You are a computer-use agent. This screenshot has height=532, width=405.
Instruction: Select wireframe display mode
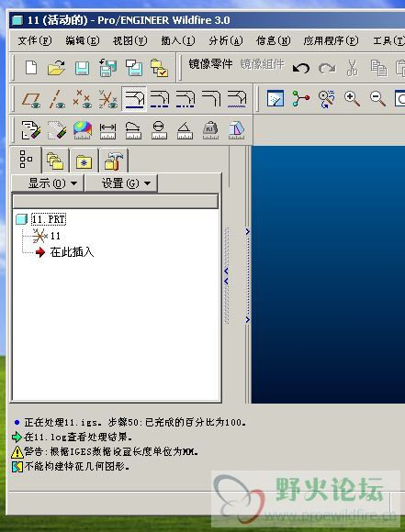coord(134,99)
